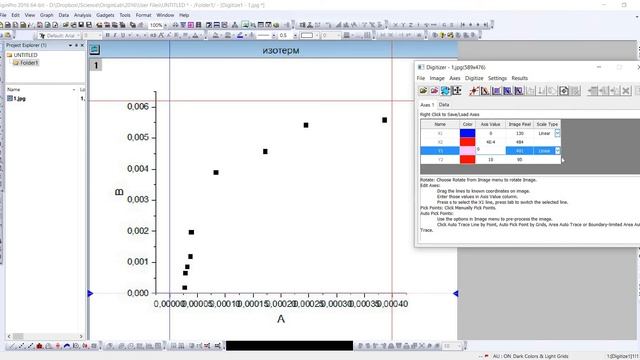Click the layer 1 icon in graph window
The height and width of the screenshot is (360, 640).
pos(96,65)
